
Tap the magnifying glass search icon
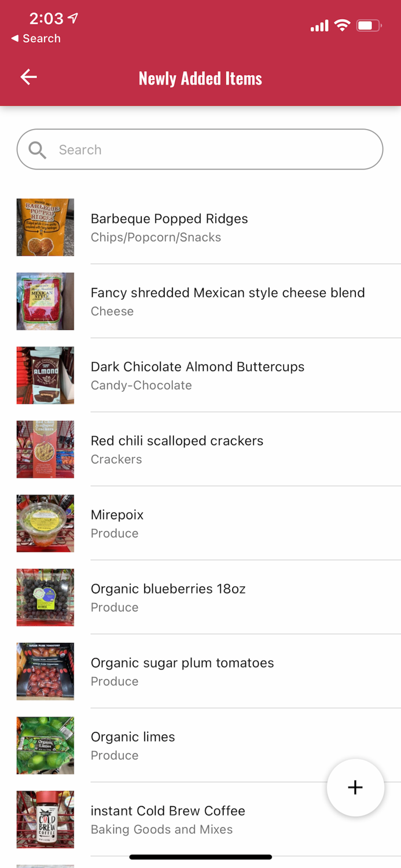(x=38, y=150)
